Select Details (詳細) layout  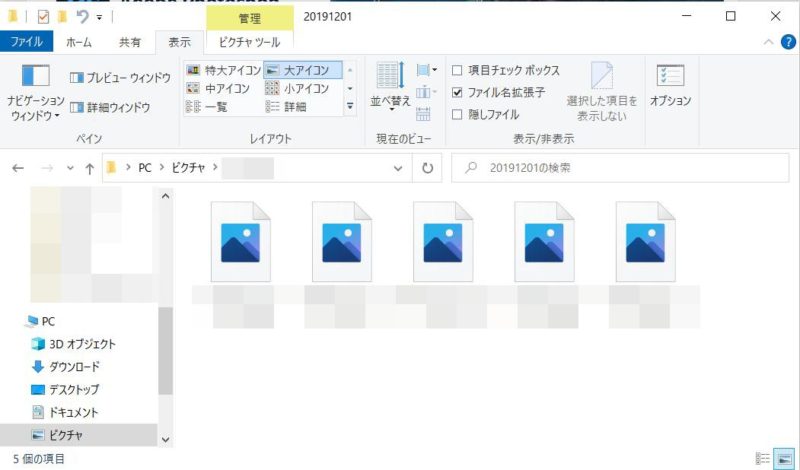click(x=286, y=107)
